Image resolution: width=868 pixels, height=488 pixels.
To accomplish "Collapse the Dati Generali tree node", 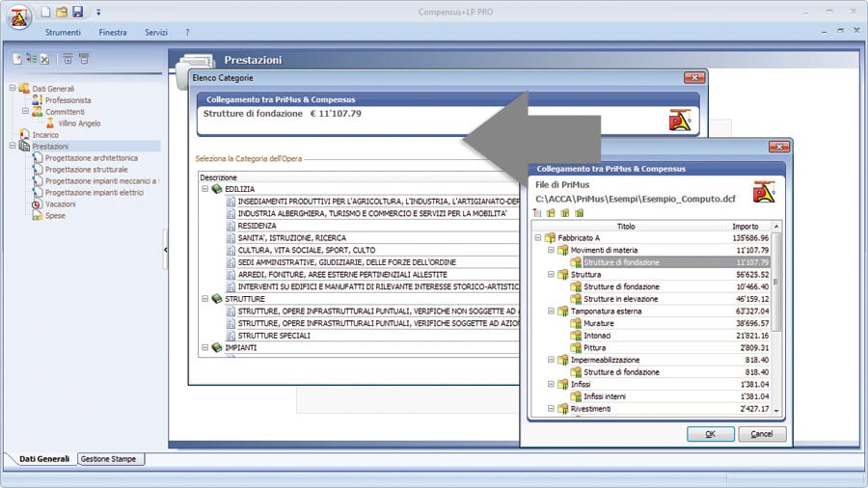I will (13, 89).
